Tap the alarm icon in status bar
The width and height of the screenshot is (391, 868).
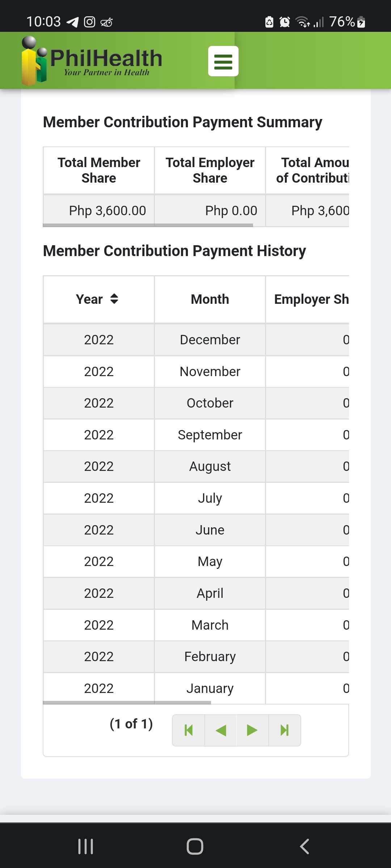tap(285, 22)
